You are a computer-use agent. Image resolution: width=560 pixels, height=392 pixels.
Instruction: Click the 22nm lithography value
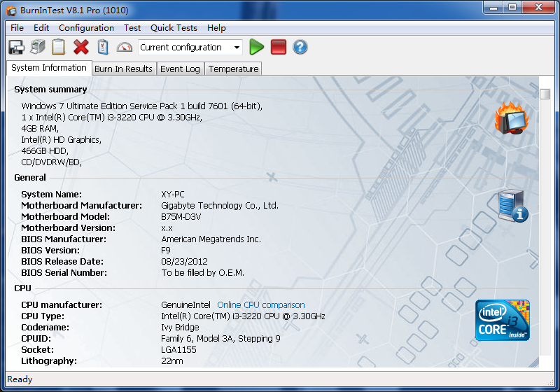(x=172, y=361)
